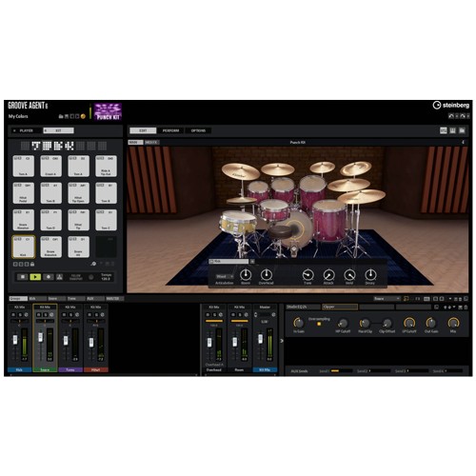476x476 pixels.
Task: Trigger the Hihat Pedal pad
Action: (24, 193)
